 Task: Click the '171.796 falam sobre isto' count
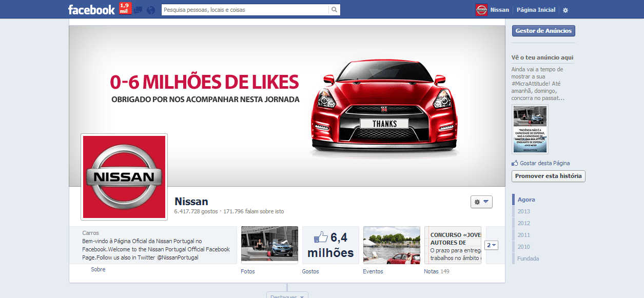253,211
